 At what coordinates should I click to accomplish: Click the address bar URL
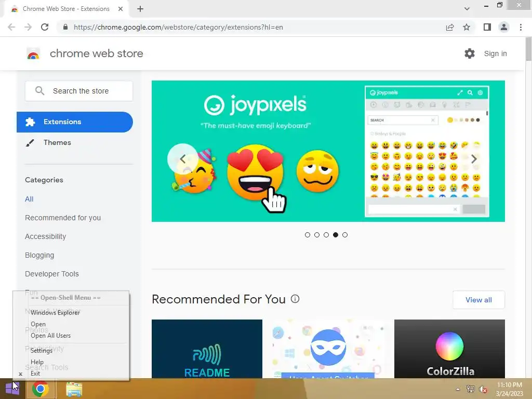click(x=178, y=27)
